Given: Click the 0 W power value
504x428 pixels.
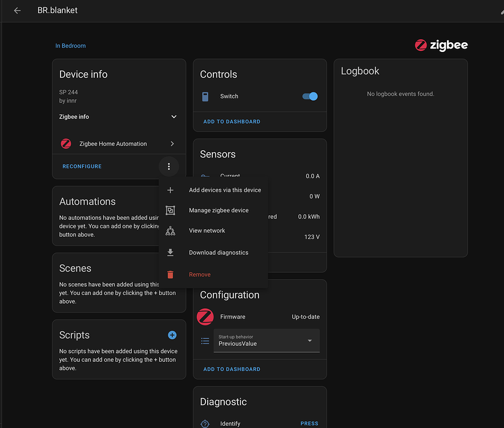Looking at the screenshot, I should (x=315, y=196).
